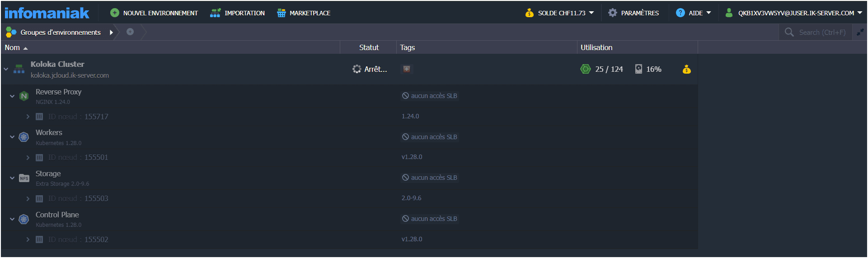Click the environment groups icon
868x258 pixels.
(x=11, y=32)
